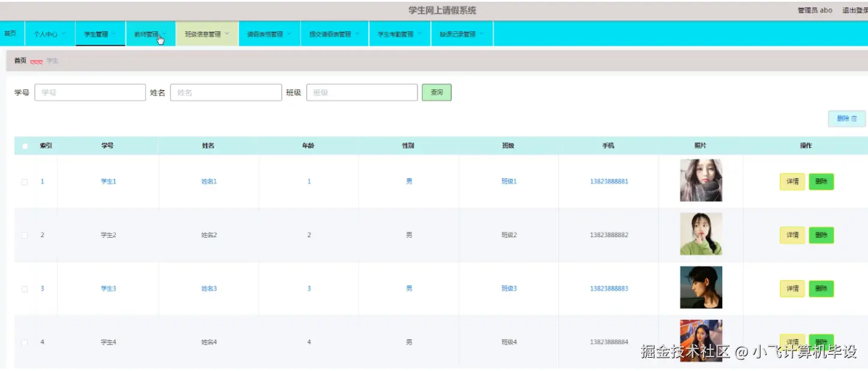Screen dimensions: 868x371
Task: Open 详情 for student 学生3
Action: click(792, 289)
